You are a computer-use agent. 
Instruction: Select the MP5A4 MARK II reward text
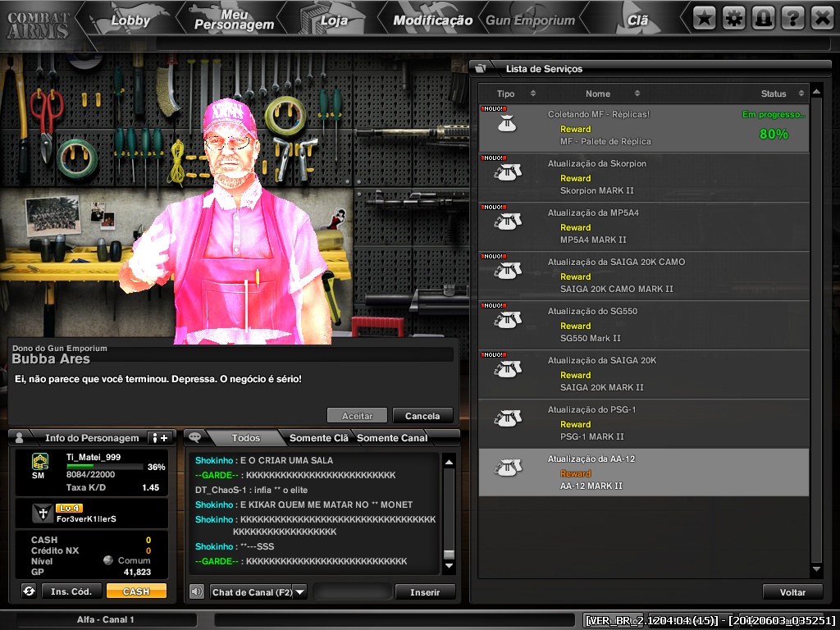pos(593,240)
